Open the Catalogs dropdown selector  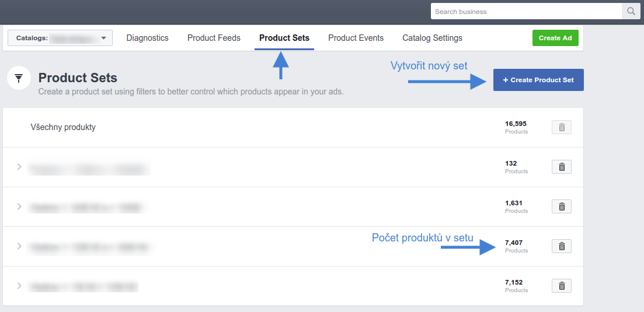(60, 38)
